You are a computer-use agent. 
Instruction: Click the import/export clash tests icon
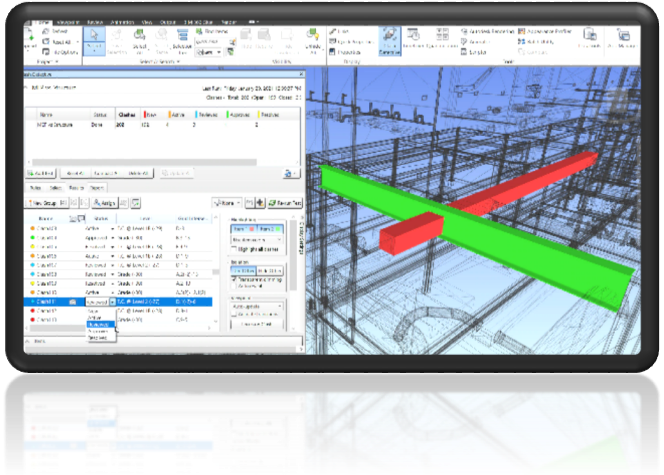pos(290,173)
